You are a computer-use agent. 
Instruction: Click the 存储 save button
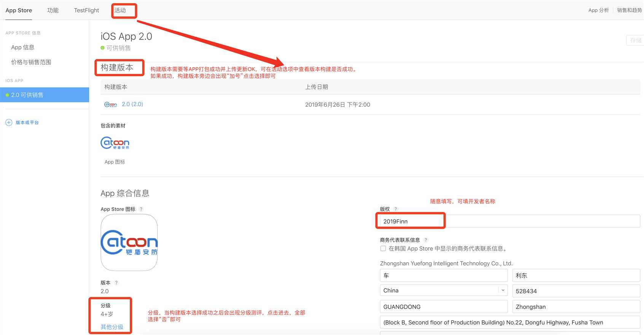click(x=635, y=40)
